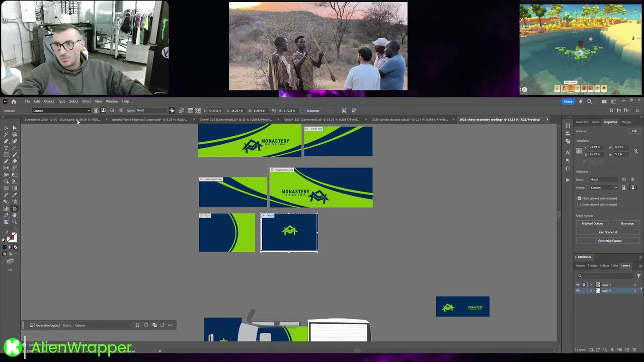Select the Zoom tool

pyautogui.click(x=15, y=222)
